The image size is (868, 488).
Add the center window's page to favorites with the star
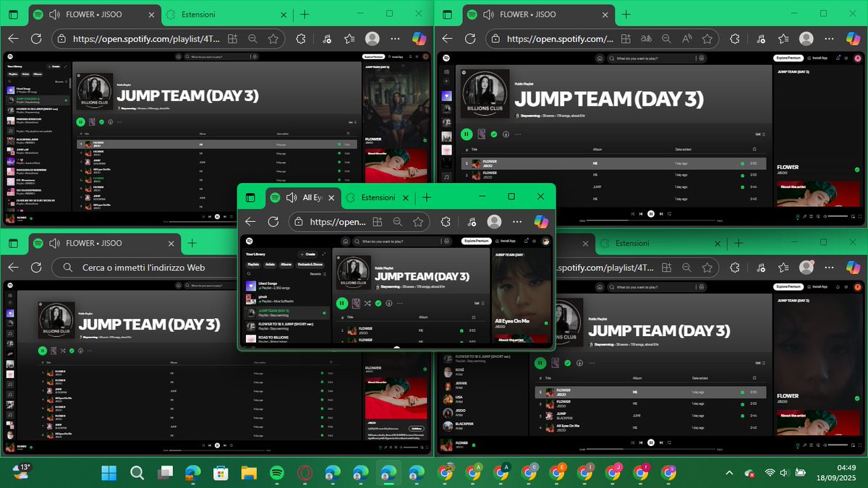pos(417,222)
